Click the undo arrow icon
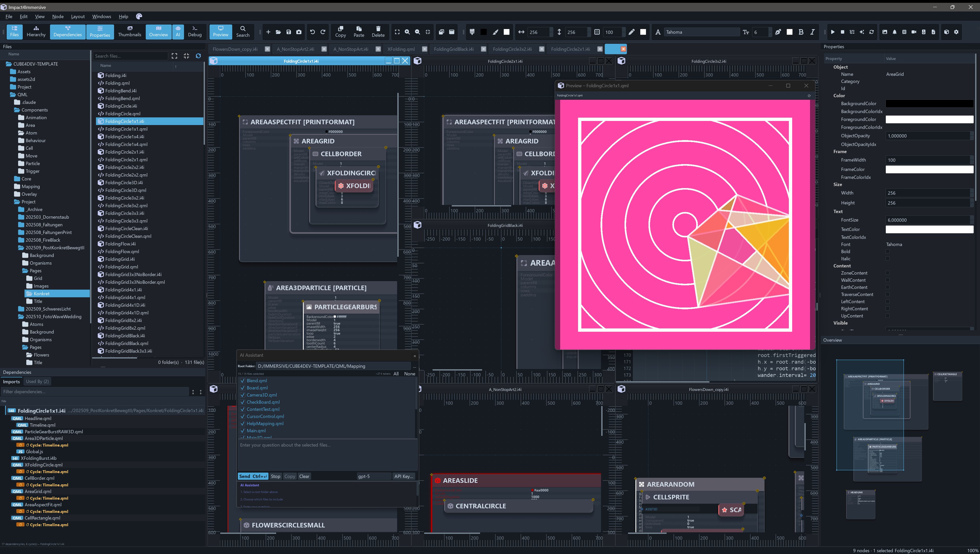This screenshot has width=980, height=554. click(312, 32)
